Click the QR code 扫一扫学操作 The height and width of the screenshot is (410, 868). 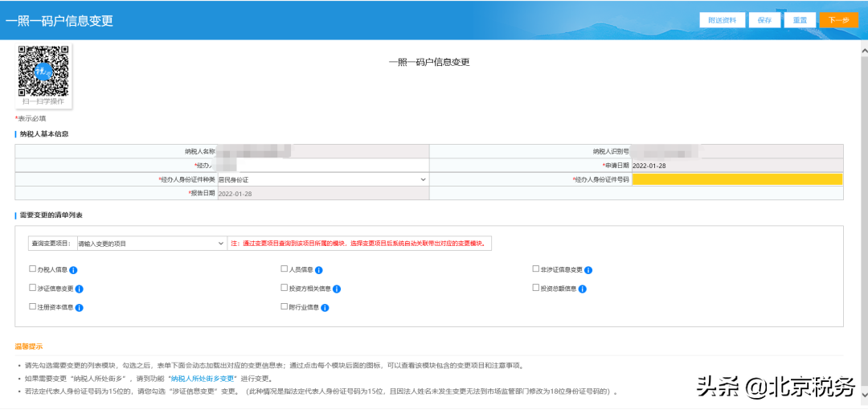43,71
